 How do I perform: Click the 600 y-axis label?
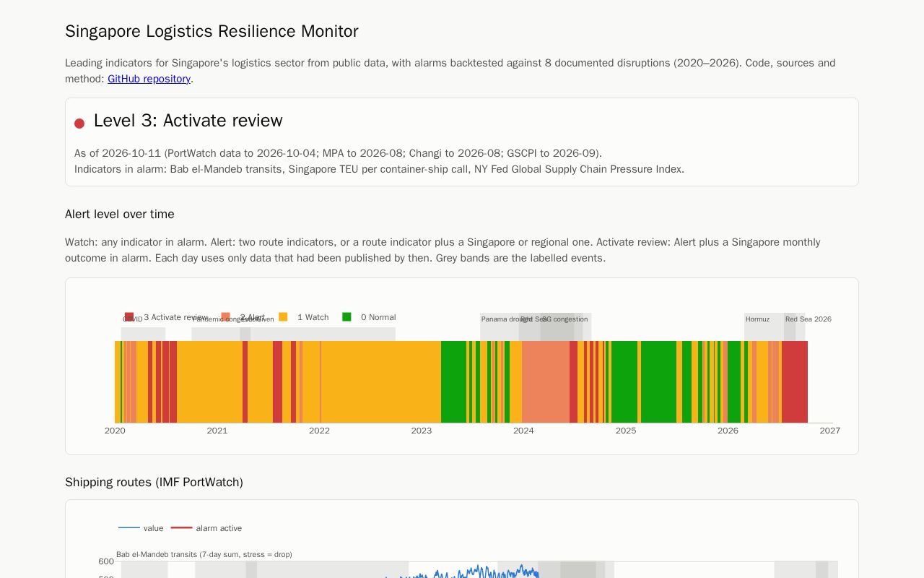pos(106,561)
